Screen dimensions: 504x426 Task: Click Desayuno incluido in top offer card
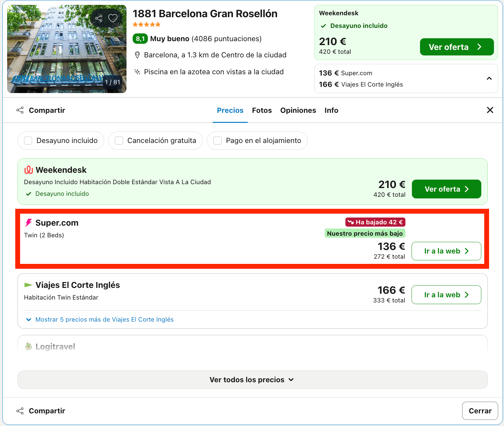coord(359,26)
